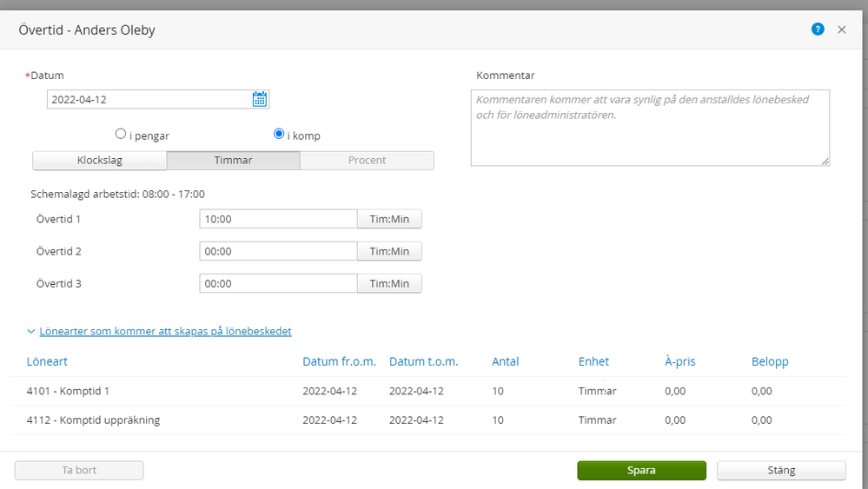
Task: Switch to the Timmar tab
Action: pos(233,161)
